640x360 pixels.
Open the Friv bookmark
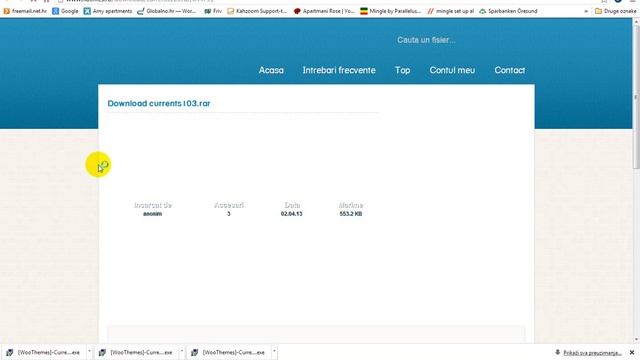pyautogui.click(x=213, y=11)
